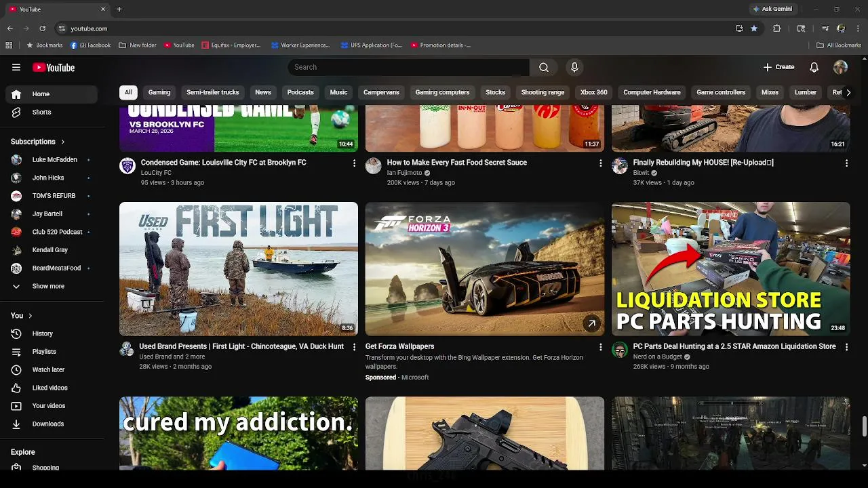The height and width of the screenshot is (488, 868).
Task: Open BeardMeatsFood subscription channel
Action: coord(52,268)
